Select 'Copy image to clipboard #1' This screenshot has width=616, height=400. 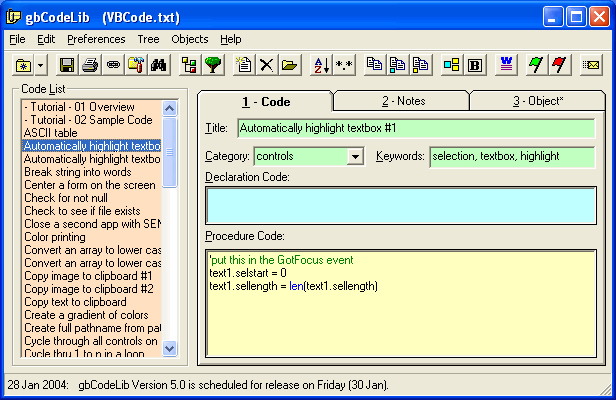(92, 276)
